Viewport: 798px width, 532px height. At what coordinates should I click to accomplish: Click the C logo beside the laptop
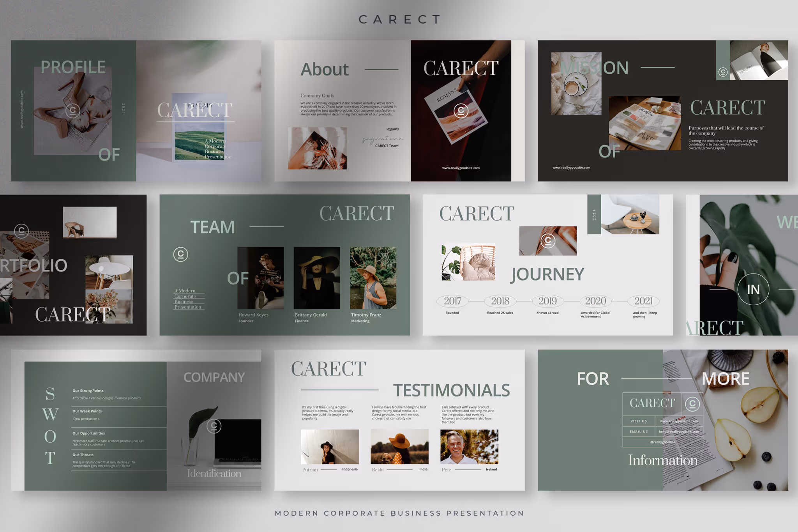point(214,426)
